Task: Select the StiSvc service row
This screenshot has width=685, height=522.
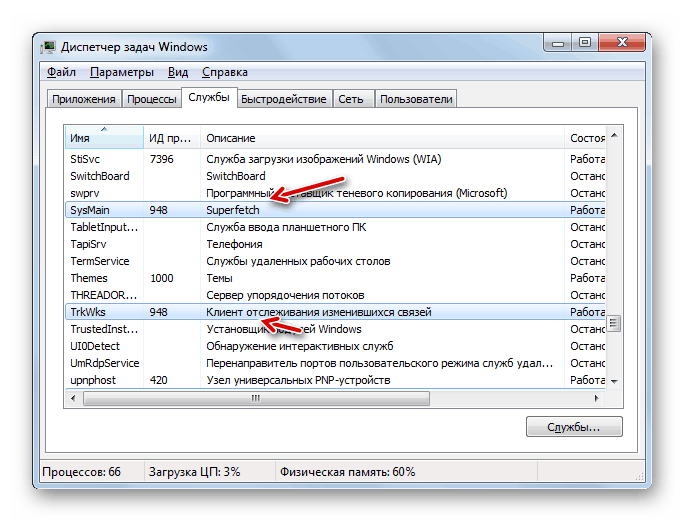Action: pos(335,159)
